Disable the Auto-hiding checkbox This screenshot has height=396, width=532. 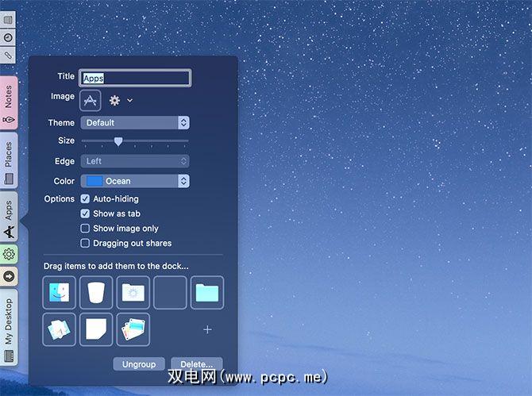click(x=85, y=198)
